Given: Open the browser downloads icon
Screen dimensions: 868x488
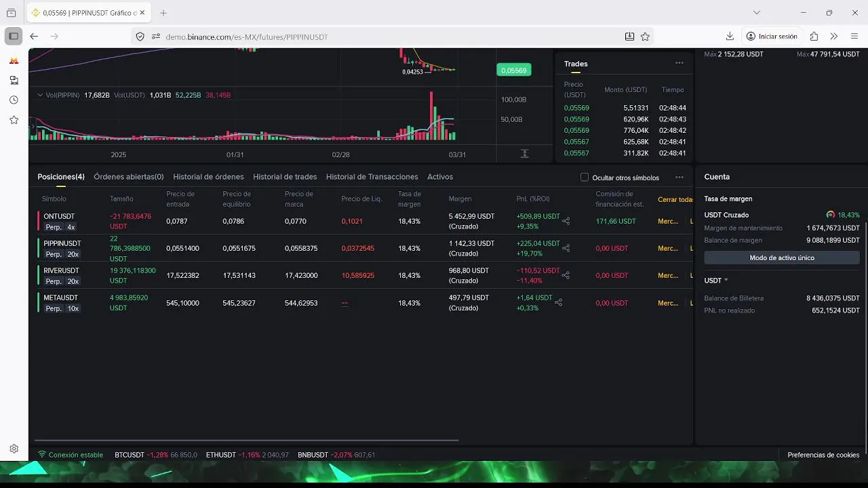Looking at the screenshot, I should (x=730, y=36).
